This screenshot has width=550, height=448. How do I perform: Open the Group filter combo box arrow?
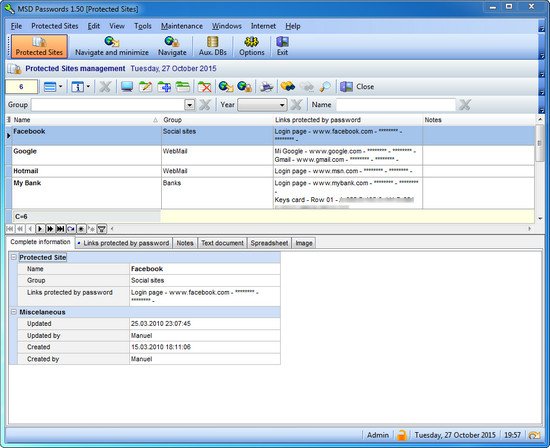pos(189,105)
